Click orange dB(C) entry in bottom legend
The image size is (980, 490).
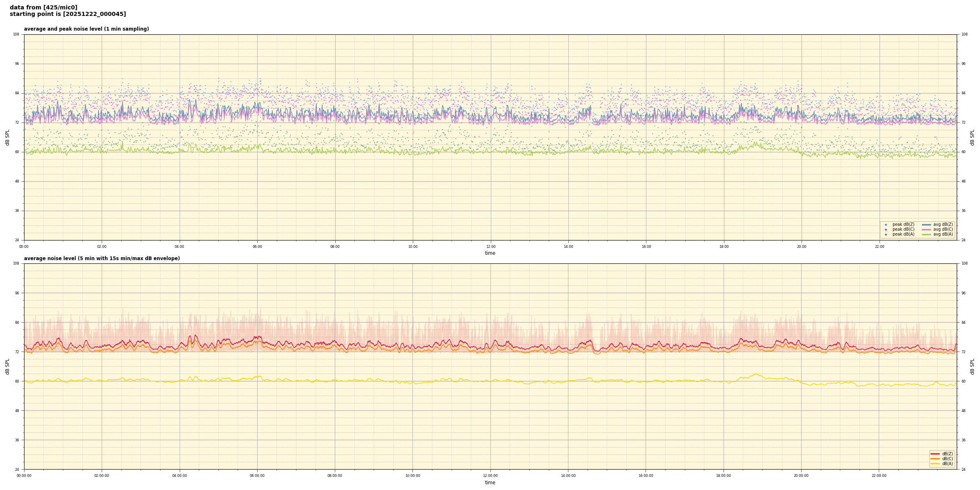pos(935,459)
